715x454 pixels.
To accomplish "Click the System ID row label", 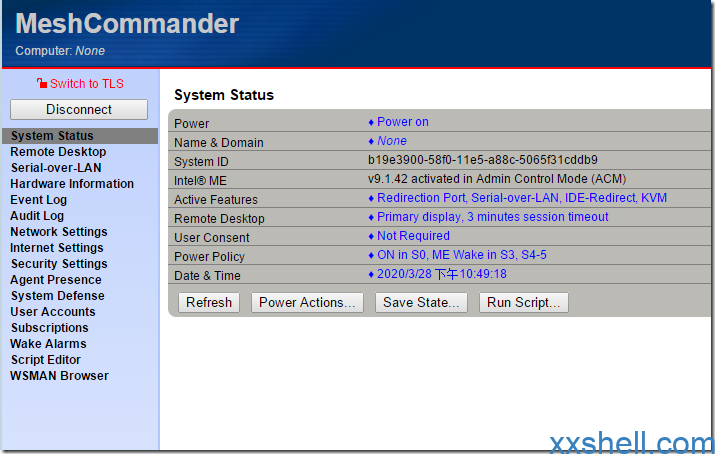I will (x=201, y=162).
